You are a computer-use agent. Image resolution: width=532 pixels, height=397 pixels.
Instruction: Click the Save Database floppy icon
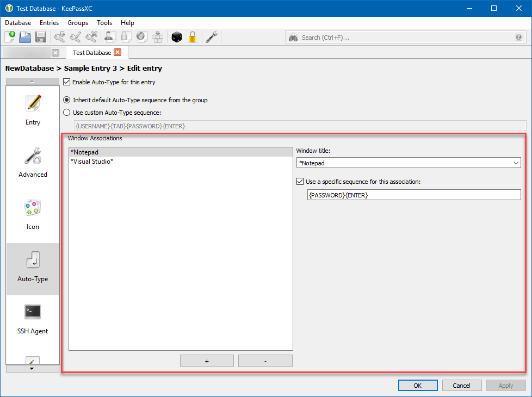point(41,37)
